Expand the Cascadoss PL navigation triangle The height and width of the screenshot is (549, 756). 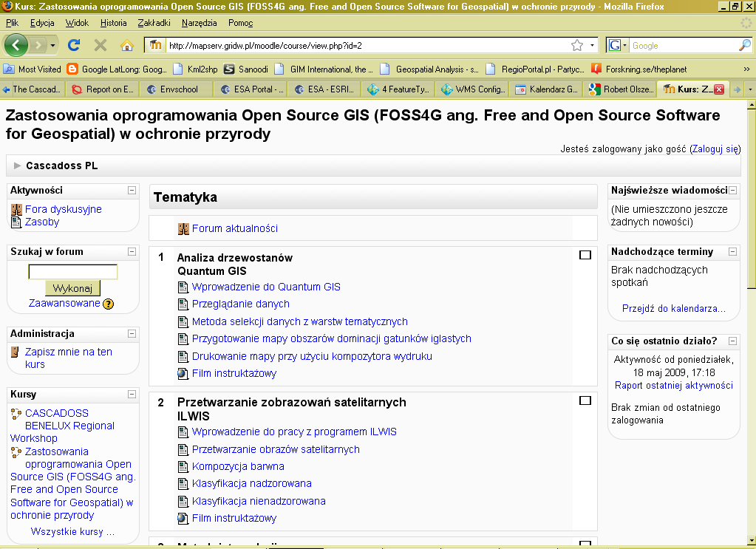[x=17, y=166]
